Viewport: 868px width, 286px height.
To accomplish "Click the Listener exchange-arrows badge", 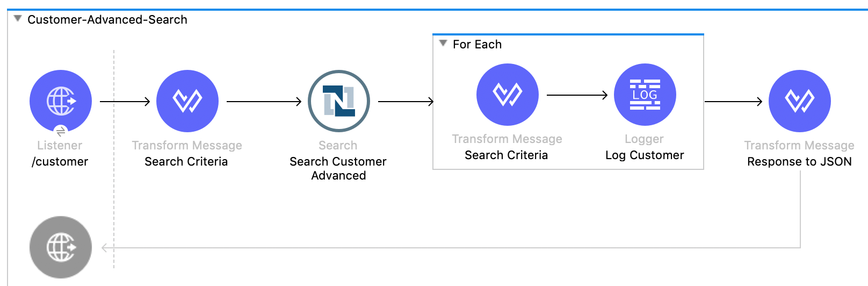I will (x=61, y=131).
